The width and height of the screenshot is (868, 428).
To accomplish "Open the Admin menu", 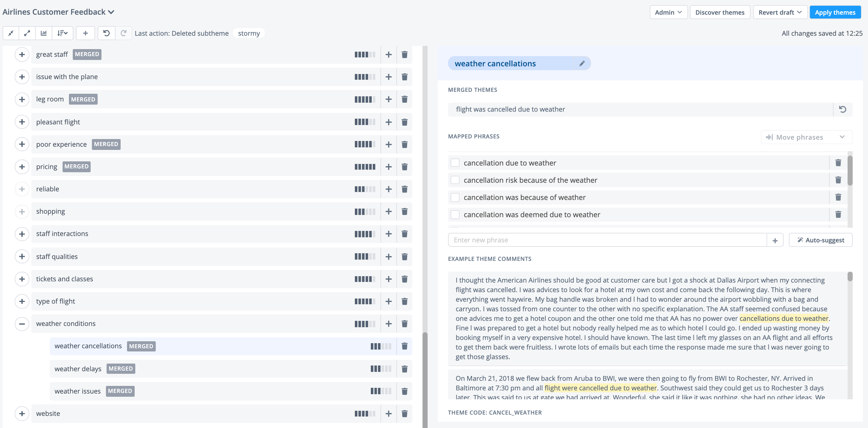I will (x=668, y=12).
